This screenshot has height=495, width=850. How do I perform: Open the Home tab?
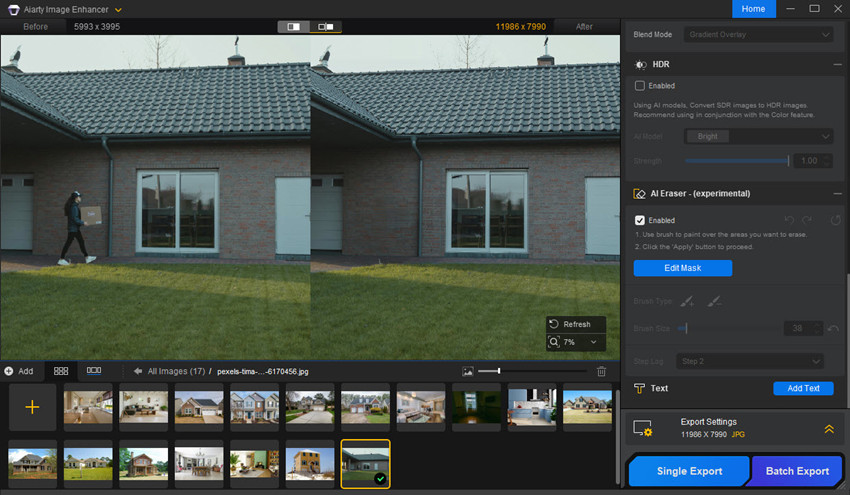pyautogui.click(x=754, y=9)
